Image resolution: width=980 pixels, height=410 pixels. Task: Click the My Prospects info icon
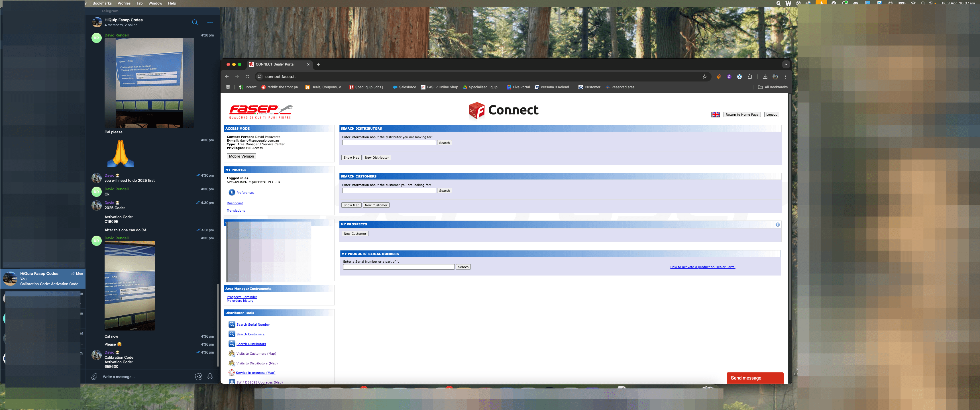(x=778, y=225)
